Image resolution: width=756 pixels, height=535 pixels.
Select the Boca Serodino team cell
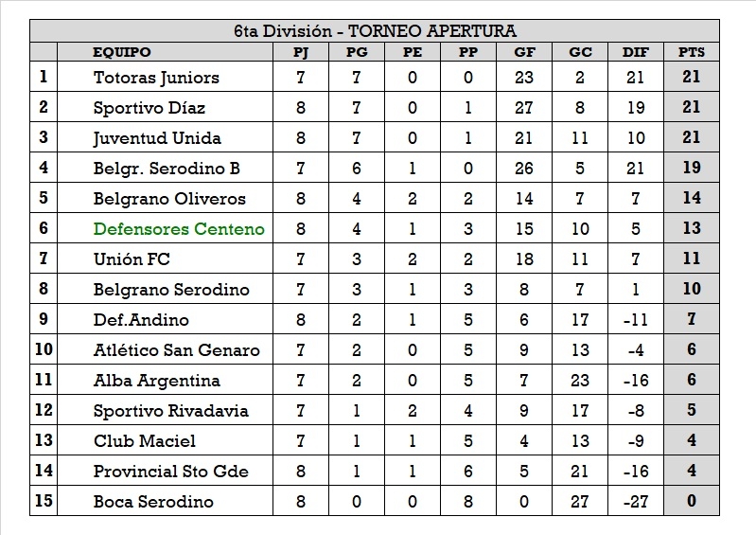[x=153, y=502]
